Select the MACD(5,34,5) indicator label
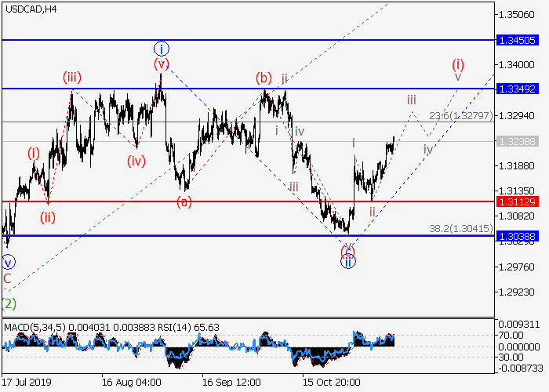 pyautogui.click(x=33, y=326)
